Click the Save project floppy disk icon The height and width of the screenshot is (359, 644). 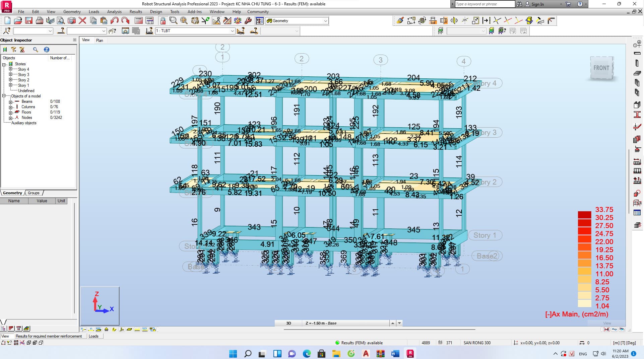[29, 21]
